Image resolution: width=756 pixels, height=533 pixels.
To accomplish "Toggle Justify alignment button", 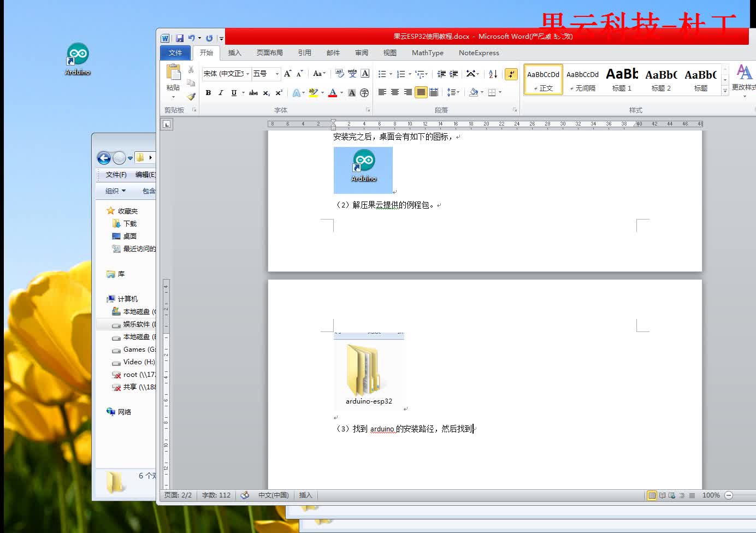I will coord(421,92).
